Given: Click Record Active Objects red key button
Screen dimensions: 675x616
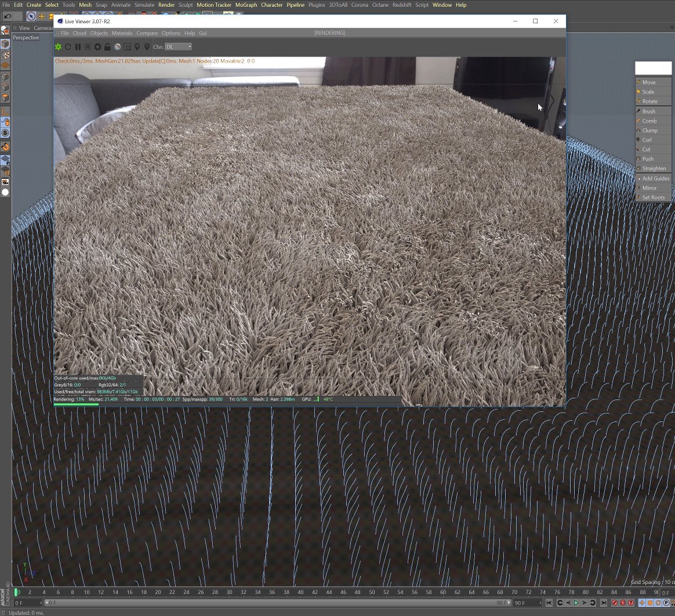Looking at the screenshot, I should (615, 603).
